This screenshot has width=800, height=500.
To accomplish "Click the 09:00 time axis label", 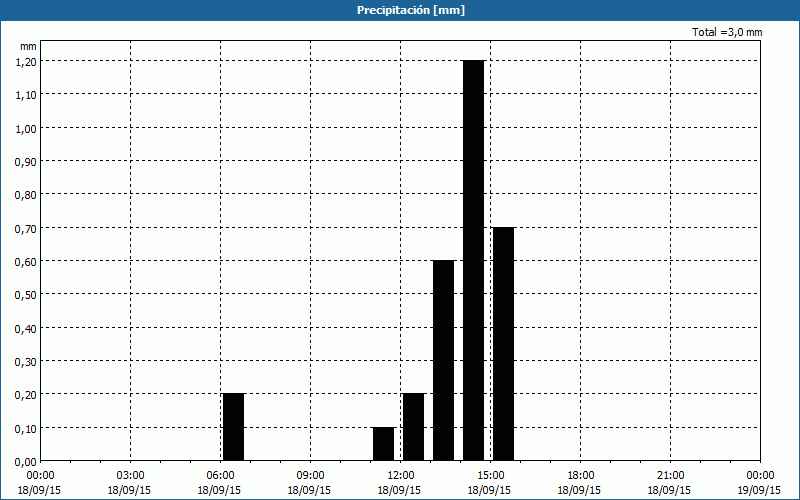I will click(310, 476).
